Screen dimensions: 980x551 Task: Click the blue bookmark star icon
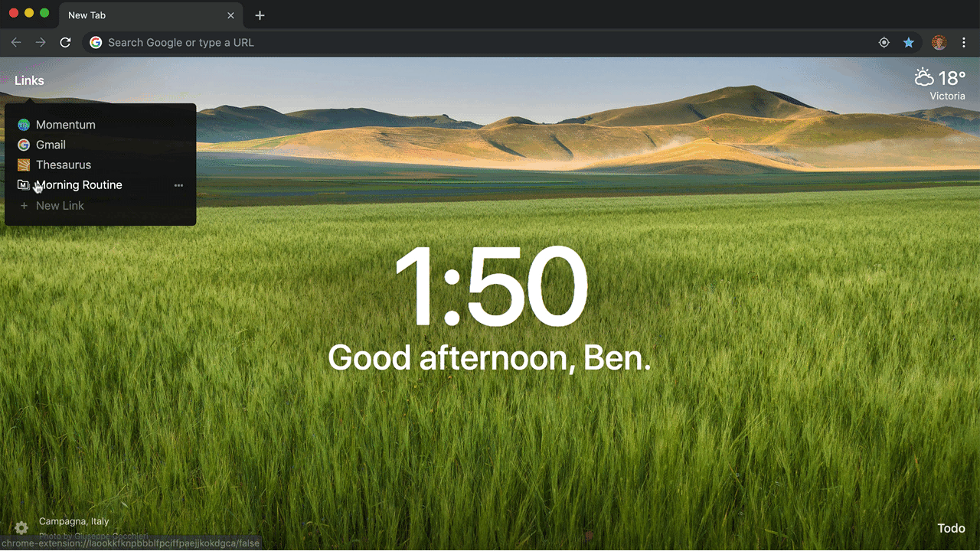coord(909,43)
